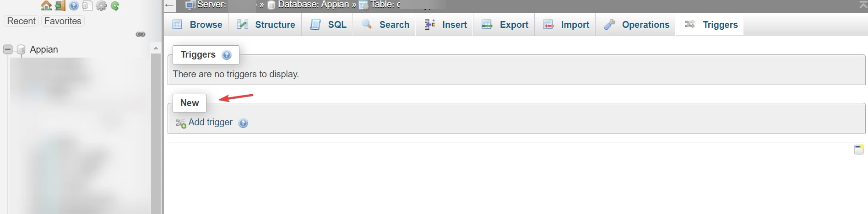
Task: Go to the SQL tab
Action: click(x=328, y=25)
